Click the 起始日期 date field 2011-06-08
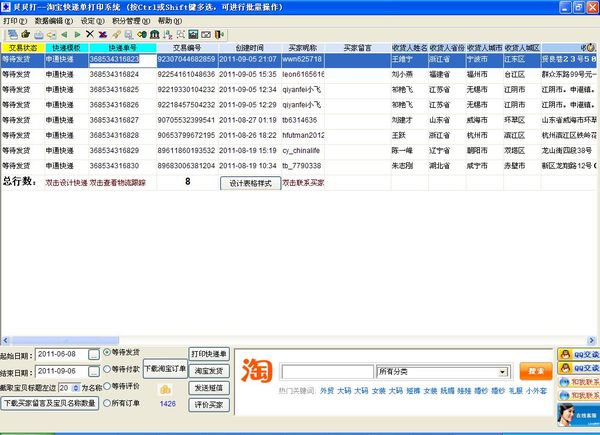Viewport: 600px width, 435px height. click(62, 355)
